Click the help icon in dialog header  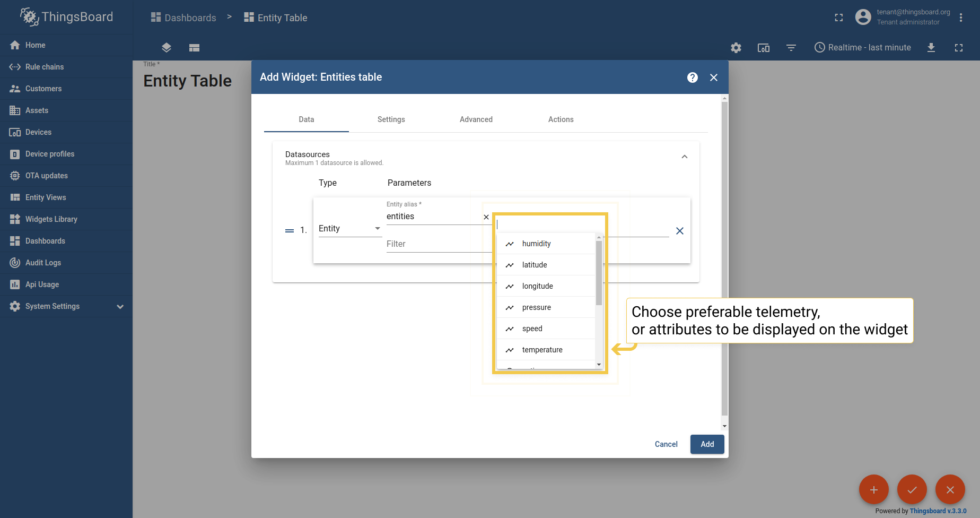(x=692, y=77)
